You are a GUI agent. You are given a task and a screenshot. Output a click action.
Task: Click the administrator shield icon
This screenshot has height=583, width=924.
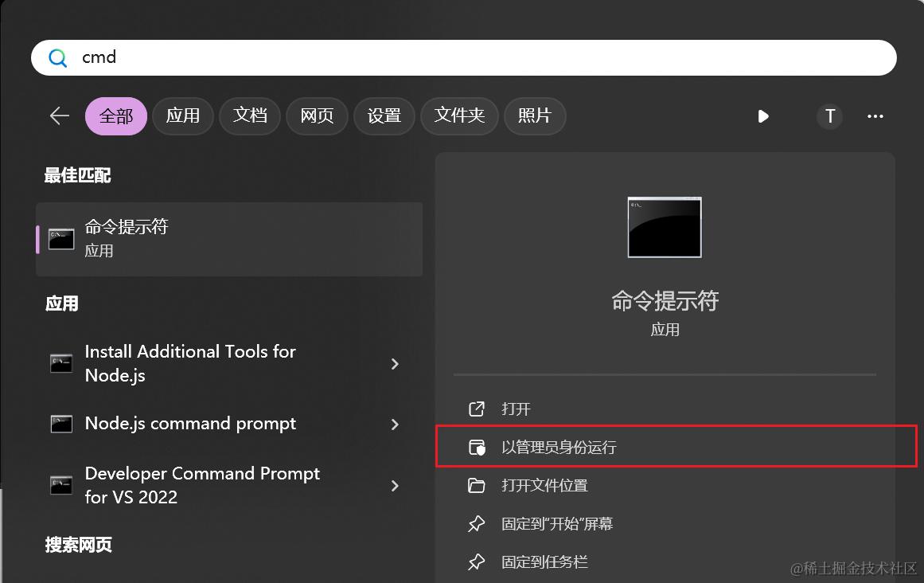pyautogui.click(x=476, y=448)
